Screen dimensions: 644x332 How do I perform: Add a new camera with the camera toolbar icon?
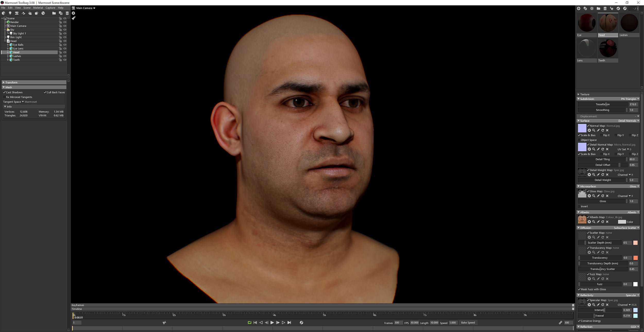[x=16, y=13]
